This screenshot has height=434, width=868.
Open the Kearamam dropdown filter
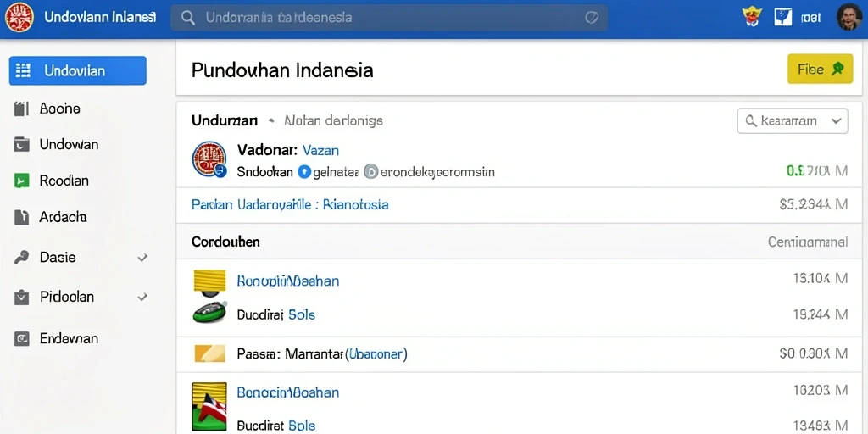[793, 120]
